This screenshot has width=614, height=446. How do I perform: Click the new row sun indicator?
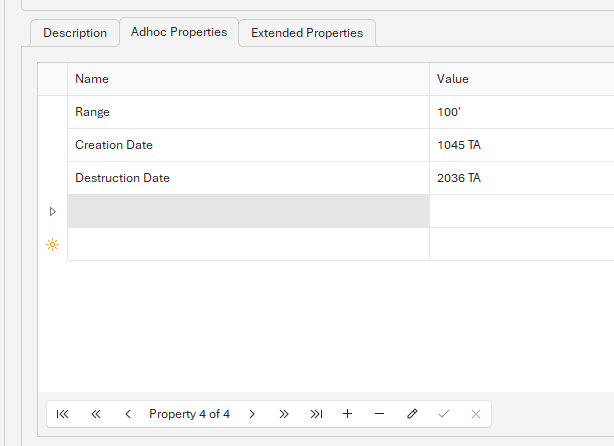52,245
